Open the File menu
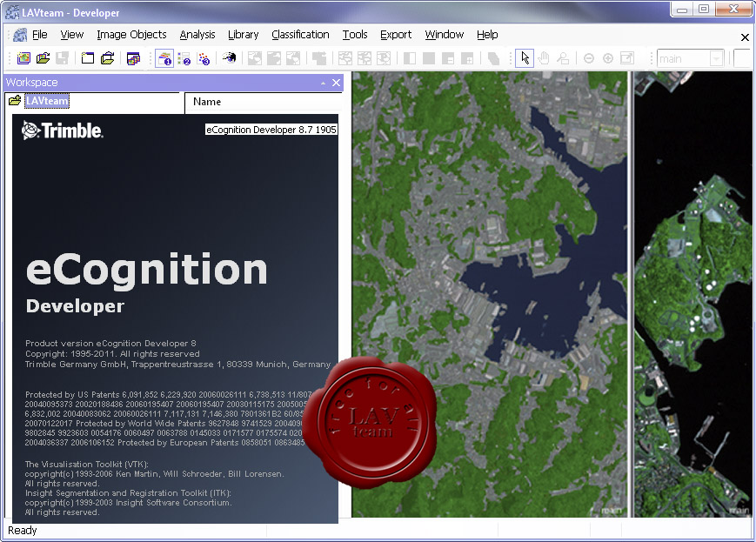Screen dimensions: 756x542 [x=39, y=35]
